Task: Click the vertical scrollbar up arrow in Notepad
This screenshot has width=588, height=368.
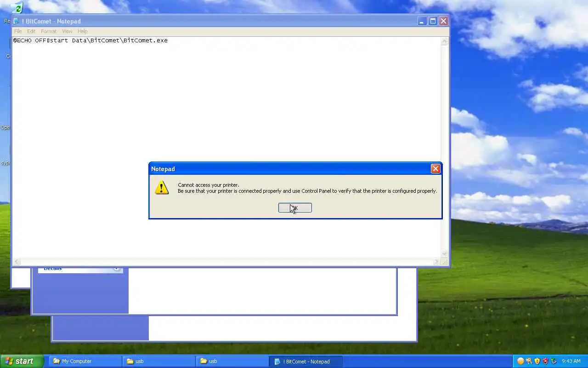Action: 444,41
